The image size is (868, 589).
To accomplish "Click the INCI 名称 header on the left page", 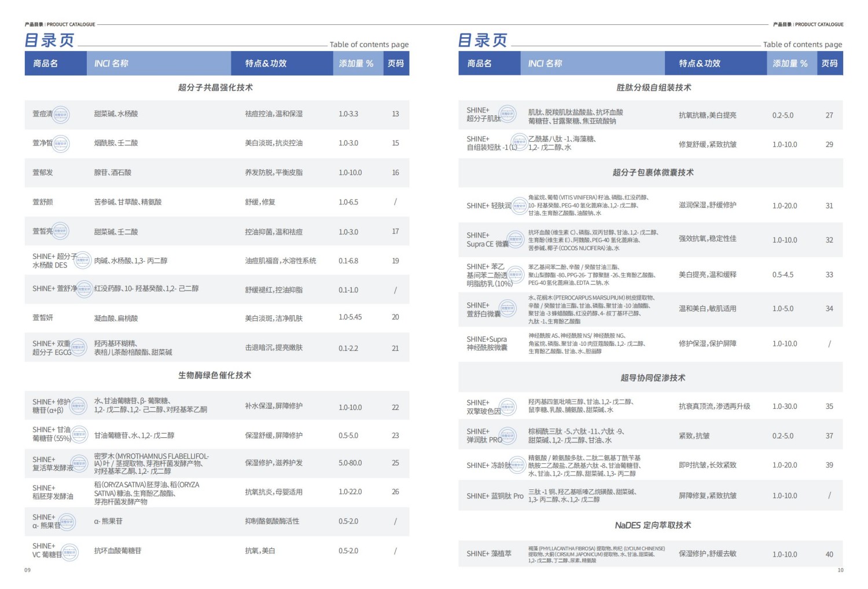I will pos(111,63).
